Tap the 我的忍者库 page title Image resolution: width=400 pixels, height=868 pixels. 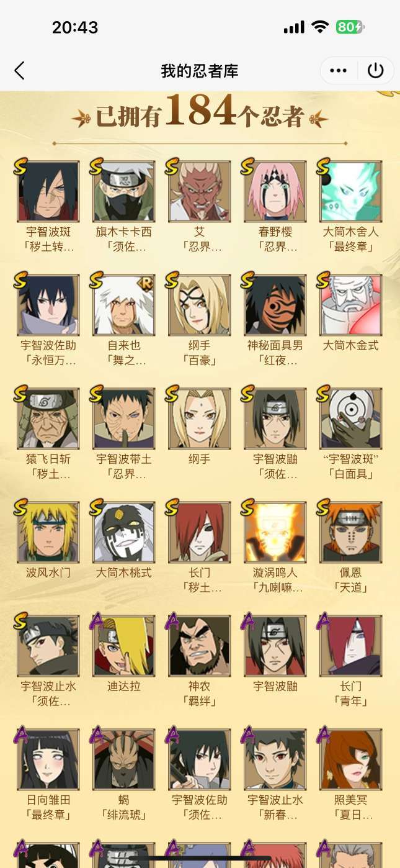point(200,71)
